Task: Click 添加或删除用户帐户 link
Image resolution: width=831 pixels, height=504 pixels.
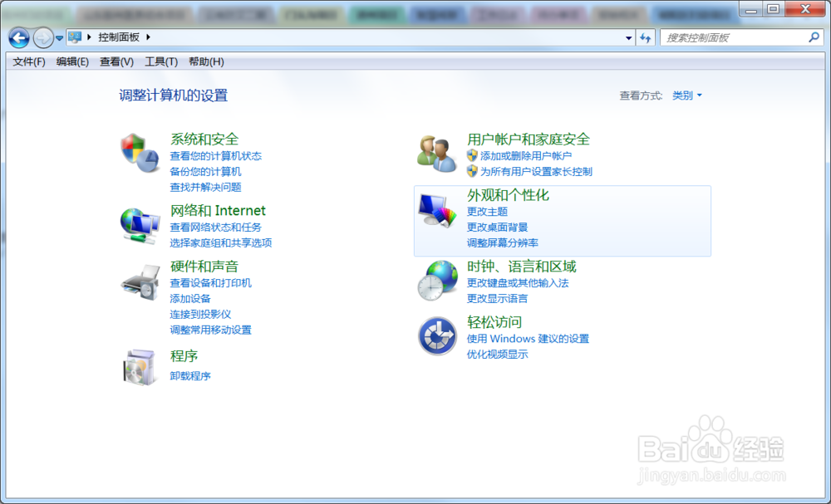Action: point(526,155)
